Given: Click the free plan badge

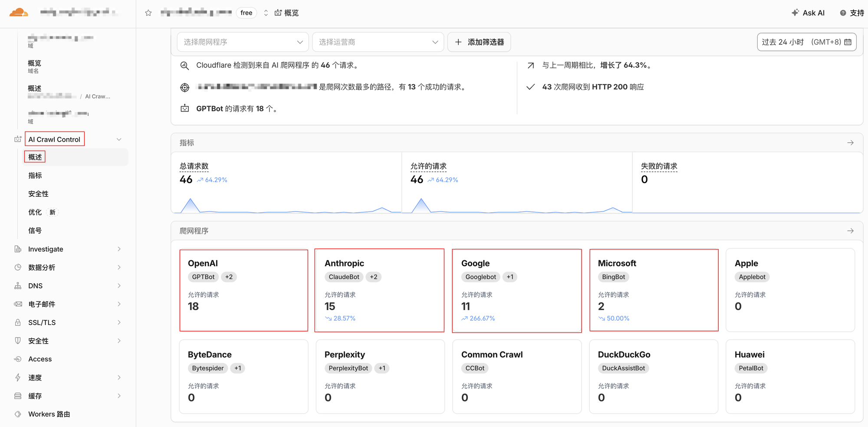Looking at the screenshot, I should pos(246,13).
